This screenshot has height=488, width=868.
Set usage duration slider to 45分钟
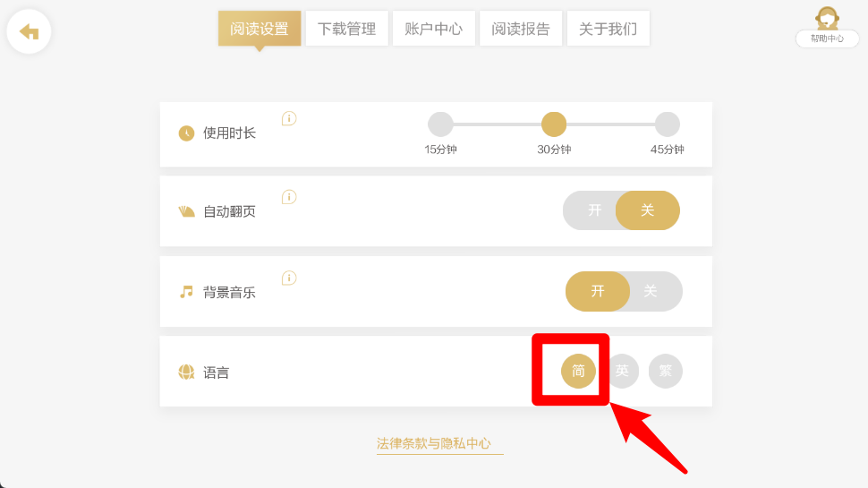667,124
